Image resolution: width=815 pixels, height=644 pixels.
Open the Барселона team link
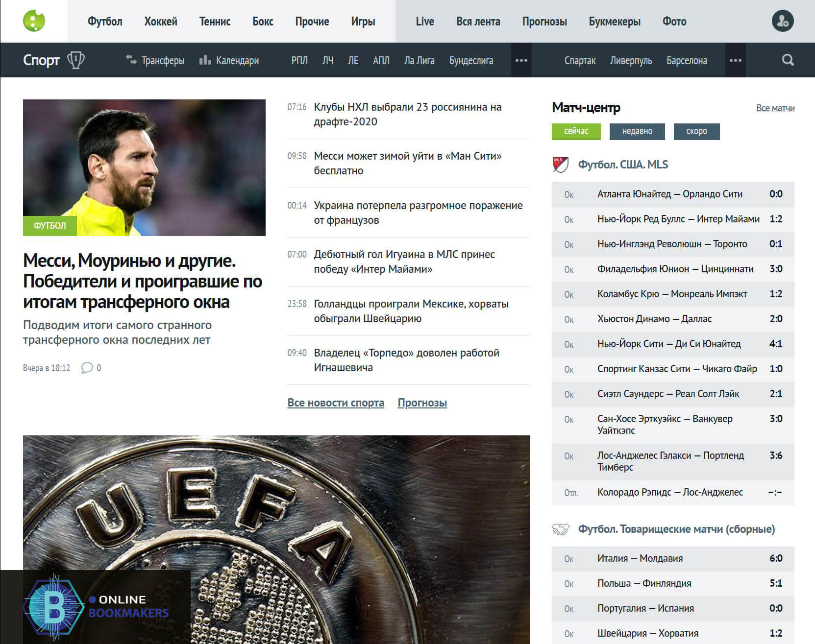point(687,60)
